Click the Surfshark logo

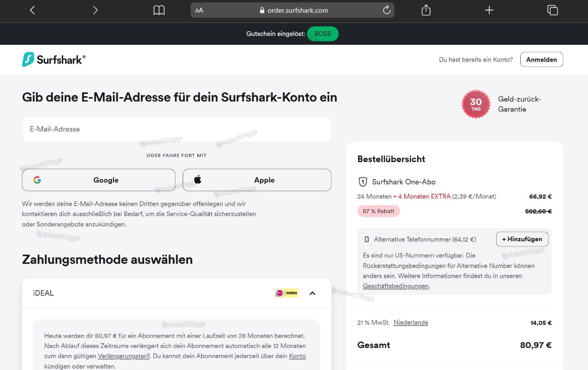pyautogui.click(x=54, y=59)
